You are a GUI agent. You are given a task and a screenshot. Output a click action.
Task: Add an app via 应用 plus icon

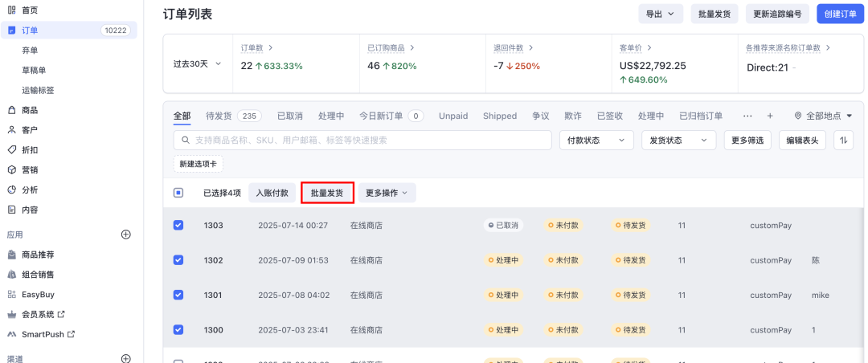click(x=125, y=235)
